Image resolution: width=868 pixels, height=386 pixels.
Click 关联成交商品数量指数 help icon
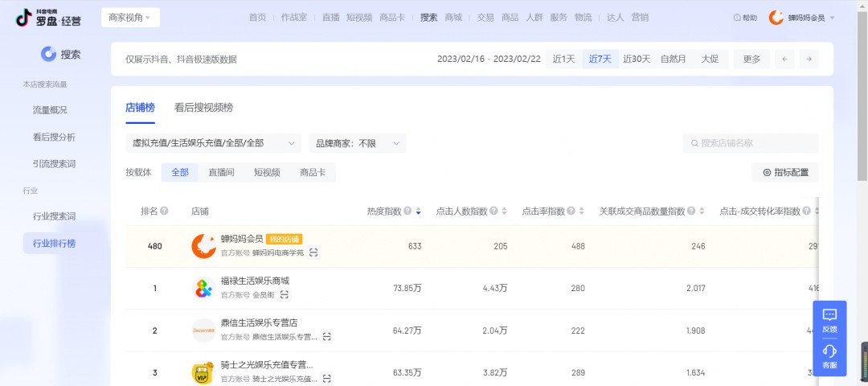(x=691, y=211)
